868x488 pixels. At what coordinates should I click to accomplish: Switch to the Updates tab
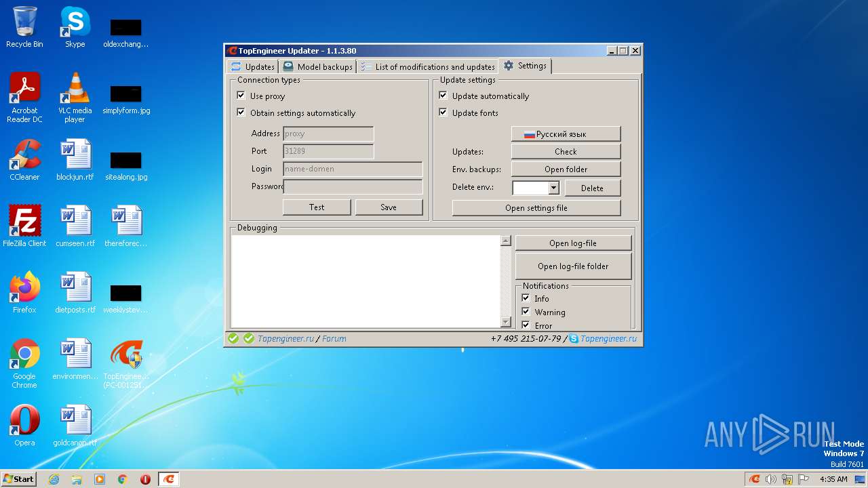point(252,66)
